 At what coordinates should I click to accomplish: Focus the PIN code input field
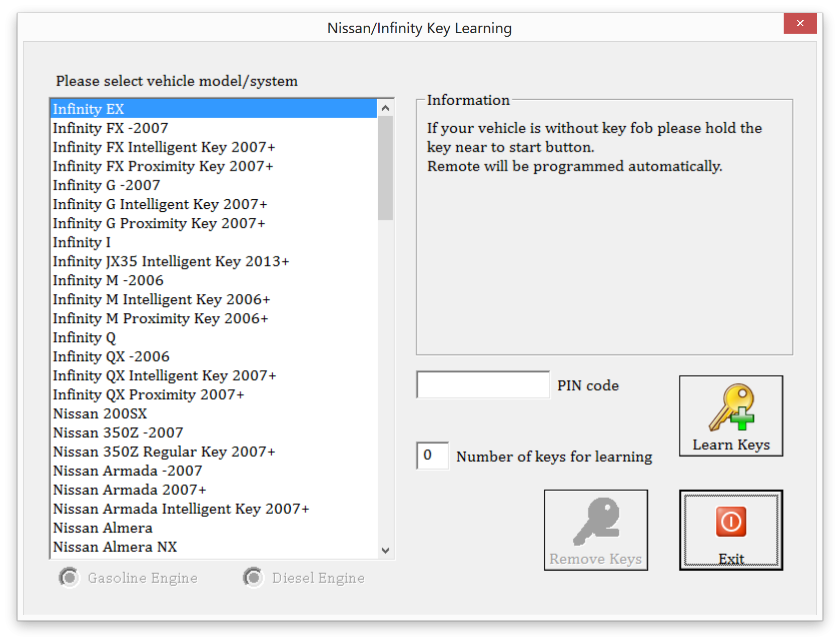pyautogui.click(x=483, y=385)
